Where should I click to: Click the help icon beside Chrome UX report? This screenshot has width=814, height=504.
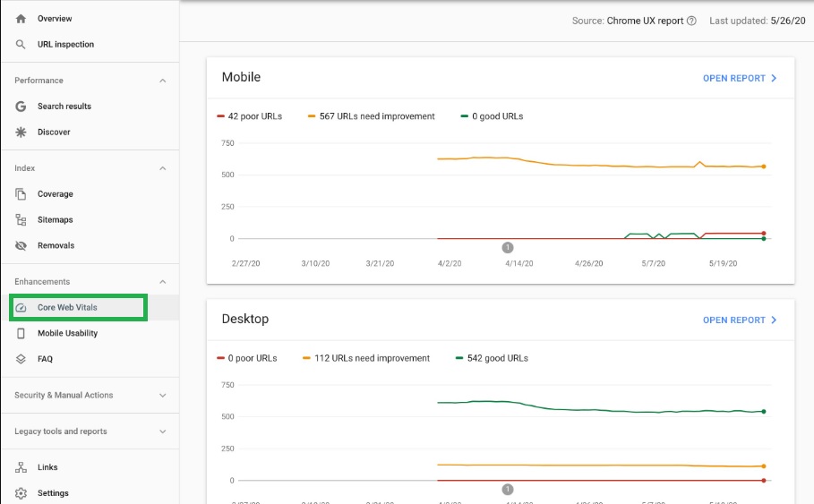[x=691, y=21]
